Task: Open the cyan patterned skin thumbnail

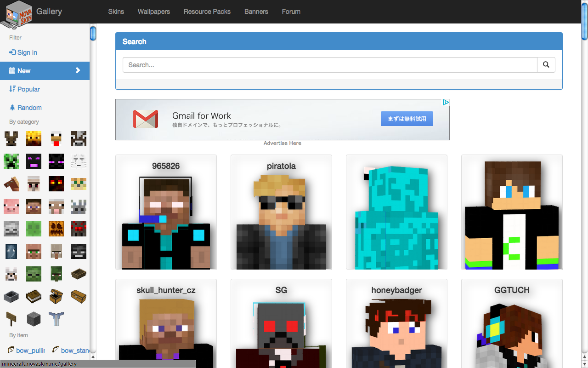Action: pos(396,212)
